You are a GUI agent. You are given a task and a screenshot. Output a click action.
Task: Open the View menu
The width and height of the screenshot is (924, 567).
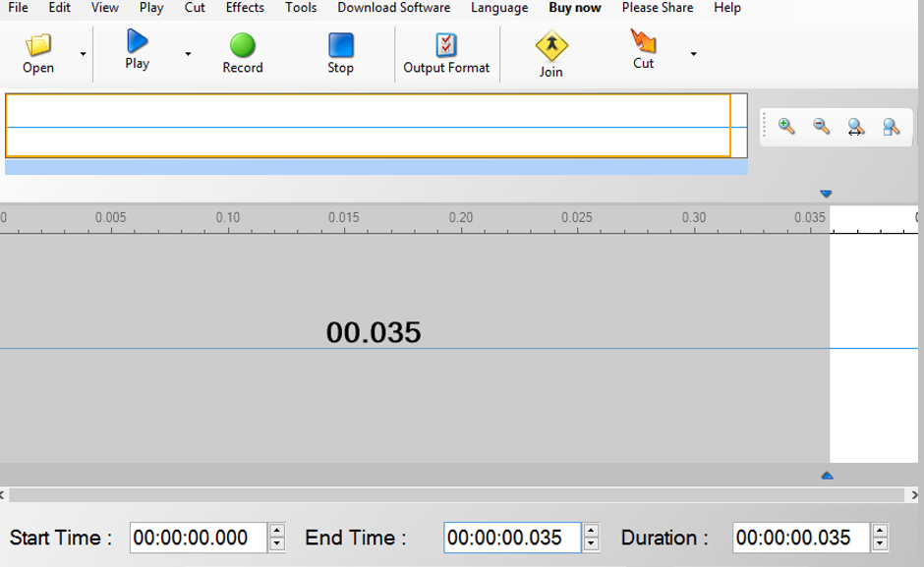[105, 8]
